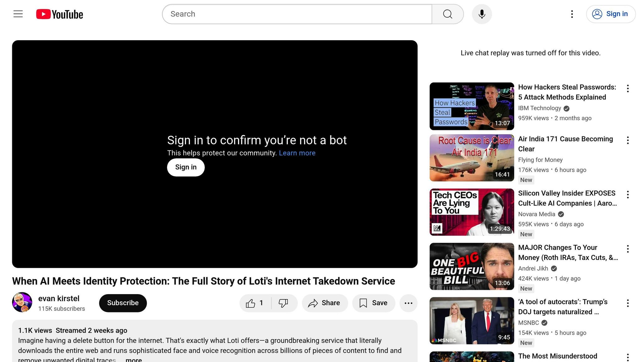Click the 115K subscribers text

(x=62, y=309)
